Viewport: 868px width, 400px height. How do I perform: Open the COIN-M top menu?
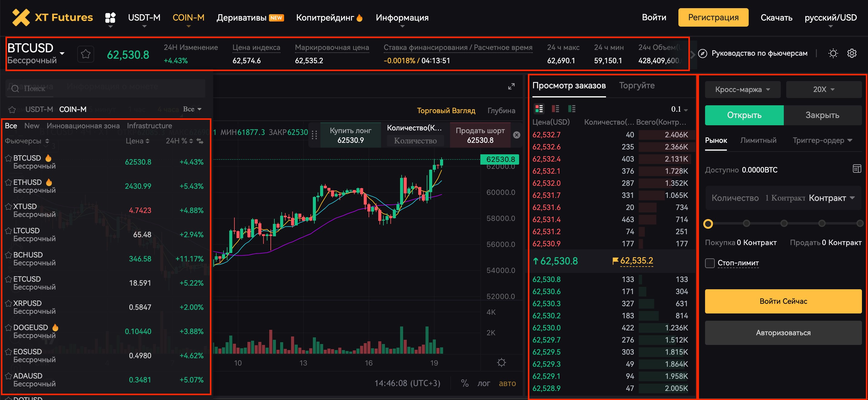pos(188,18)
